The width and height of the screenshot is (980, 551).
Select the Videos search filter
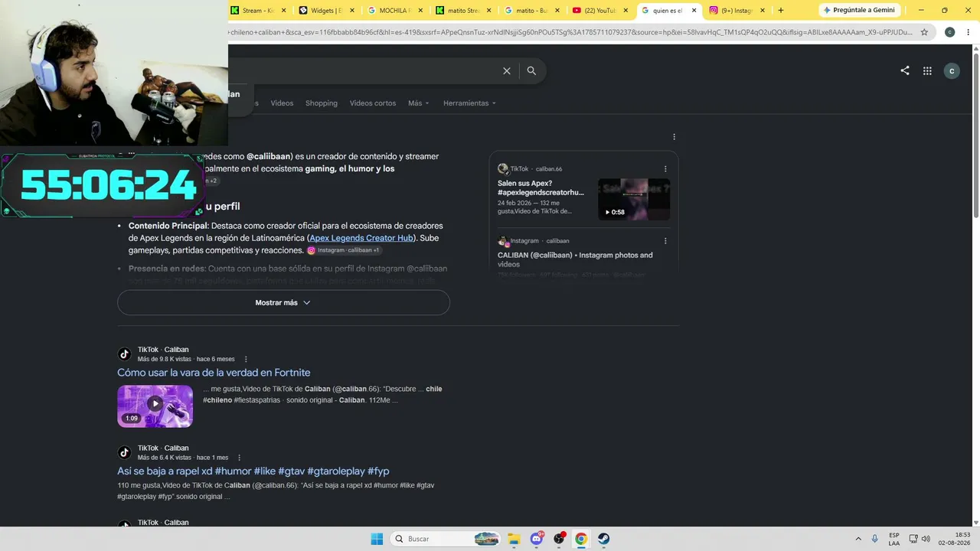[282, 103]
